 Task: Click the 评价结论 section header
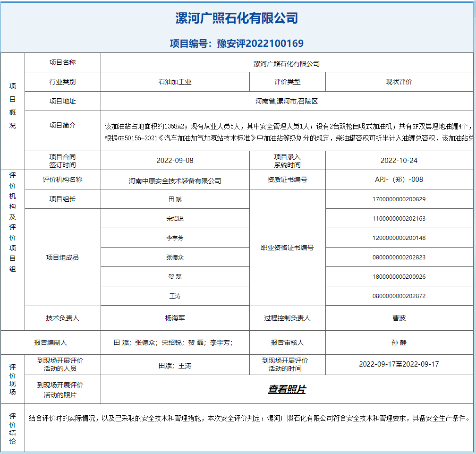pos(12,428)
